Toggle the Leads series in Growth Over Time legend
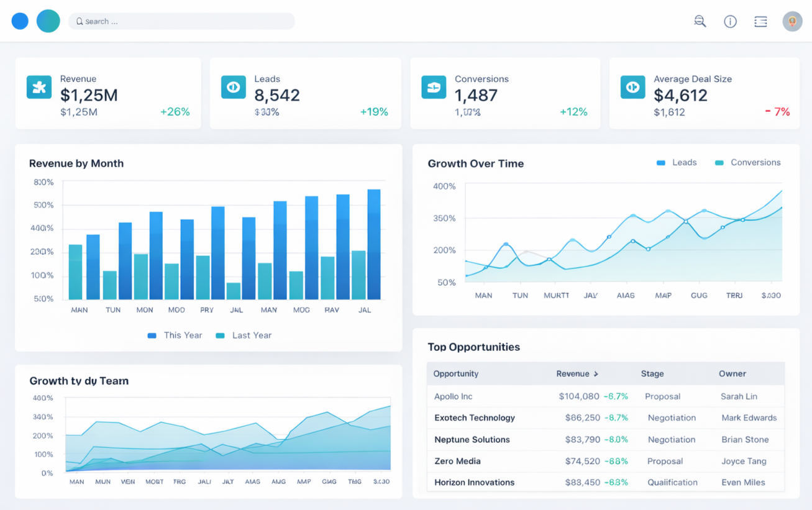 (x=677, y=162)
